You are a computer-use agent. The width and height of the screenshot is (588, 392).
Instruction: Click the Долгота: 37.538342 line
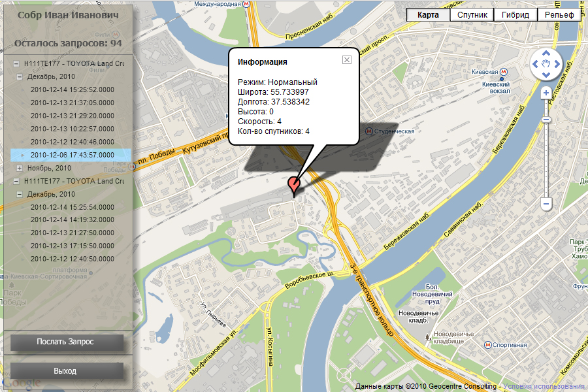click(x=274, y=102)
